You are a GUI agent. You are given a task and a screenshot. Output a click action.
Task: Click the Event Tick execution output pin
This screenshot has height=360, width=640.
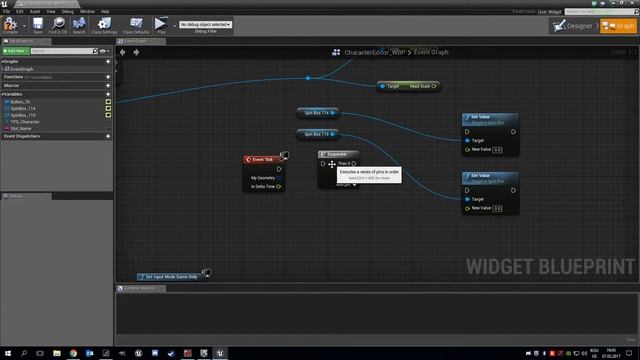pyautogui.click(x=279, y=169)
